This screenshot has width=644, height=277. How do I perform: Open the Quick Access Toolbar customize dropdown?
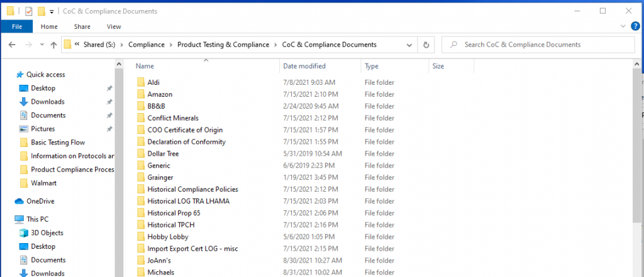pos(52,11)
